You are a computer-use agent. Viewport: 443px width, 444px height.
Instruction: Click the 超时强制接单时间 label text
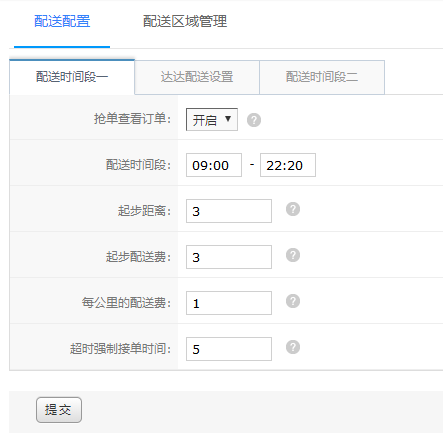tap(120, 349)
